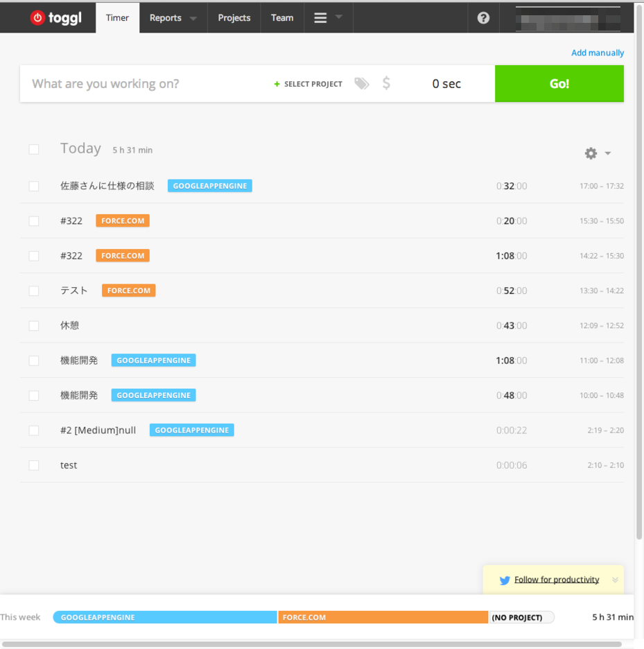
Task: Open dropdown arrow next to gear icon
Action: click(607, 153)
